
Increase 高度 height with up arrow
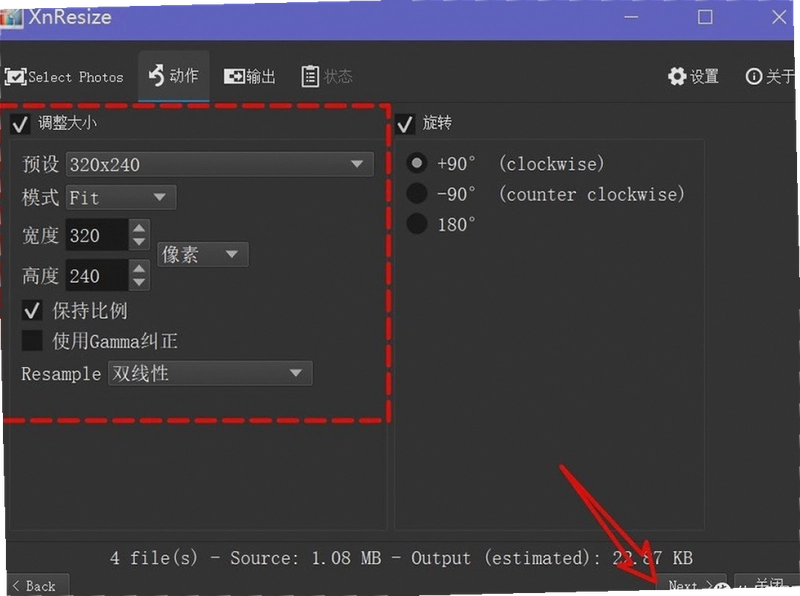point(139,268)
